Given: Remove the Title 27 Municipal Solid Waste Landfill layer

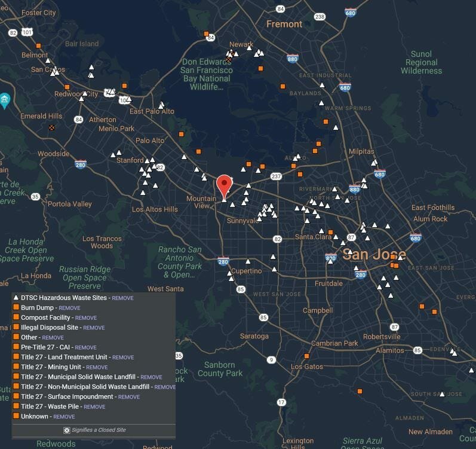Looking at the screenshot, I should click(x=151, y=377).
